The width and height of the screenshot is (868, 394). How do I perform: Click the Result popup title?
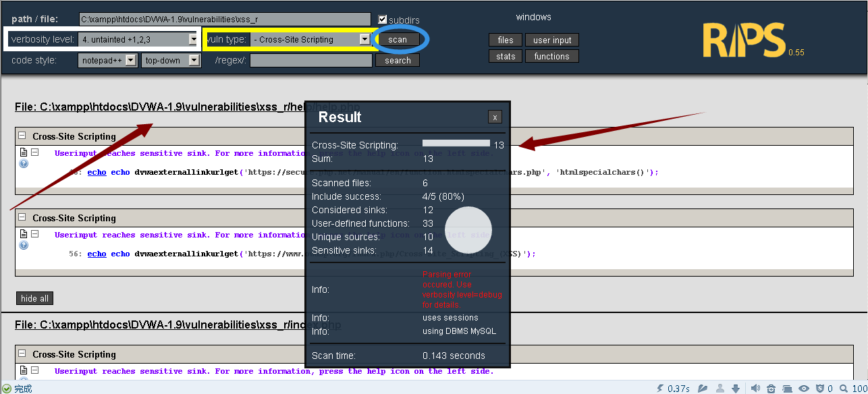click(x=340, y=117)
